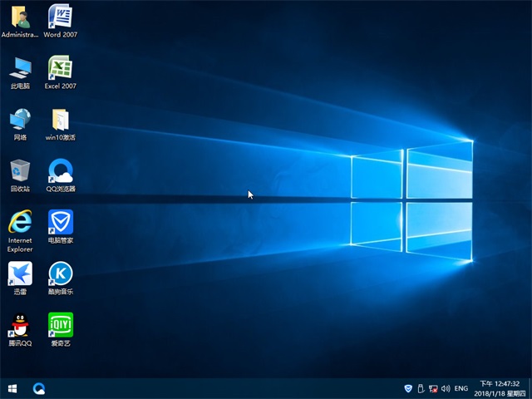Select the 此电脑 (This PC) icon
Viewport: 532px width, 399px height.
(x=20, y=67)
